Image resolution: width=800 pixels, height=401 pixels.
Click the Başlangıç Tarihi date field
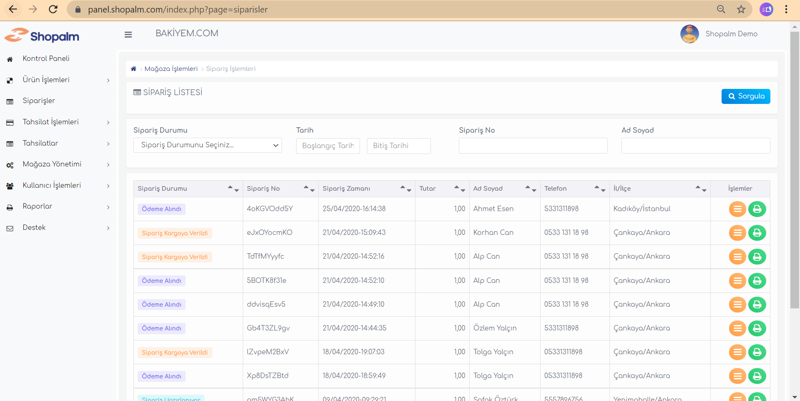tap(327, 145)
